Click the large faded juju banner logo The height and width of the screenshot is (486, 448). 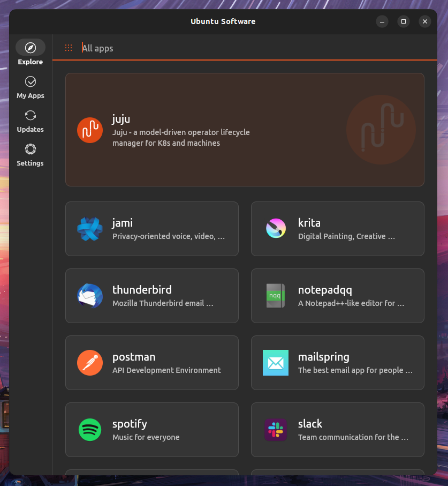pos(381,130)
